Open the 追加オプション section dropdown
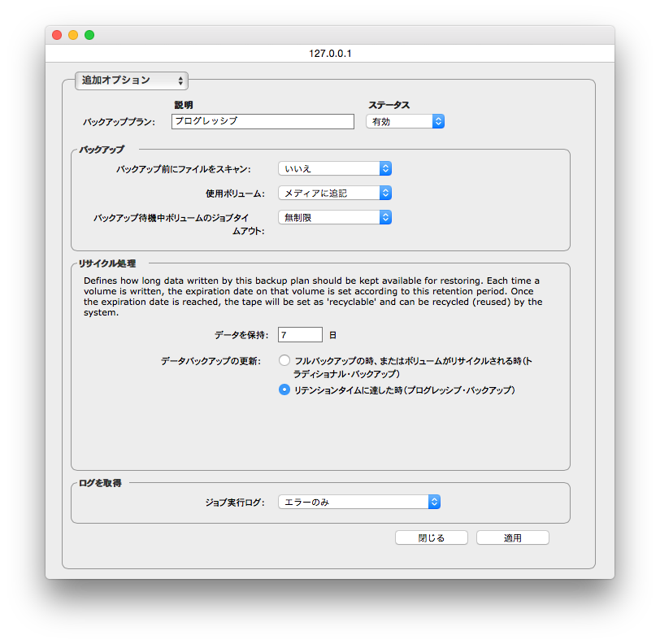This screenshot has width=660, height=644. 132,80
